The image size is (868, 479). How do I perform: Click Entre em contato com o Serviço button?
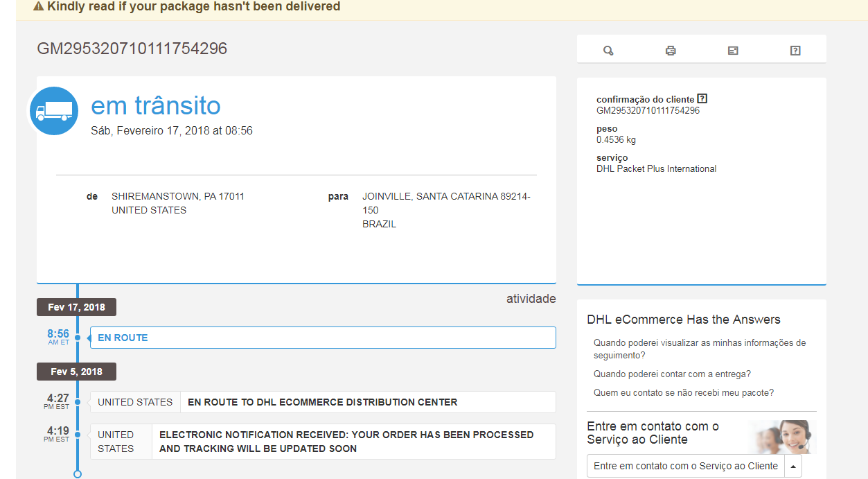pos(685,467)
